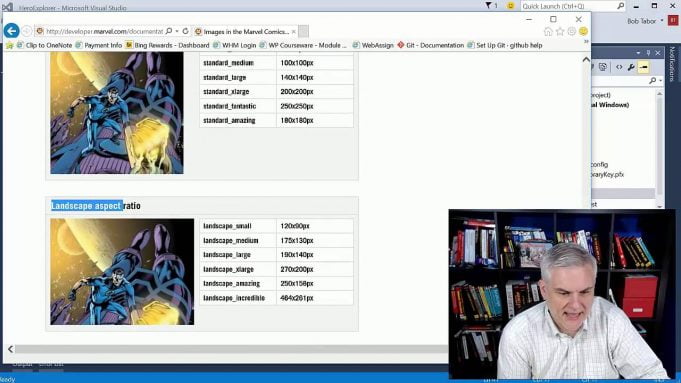Image resolution: width=681 pixels, height=383 pixels.
Task: Click the landscape aspect ratio sample image
Action: click(122, 272)
